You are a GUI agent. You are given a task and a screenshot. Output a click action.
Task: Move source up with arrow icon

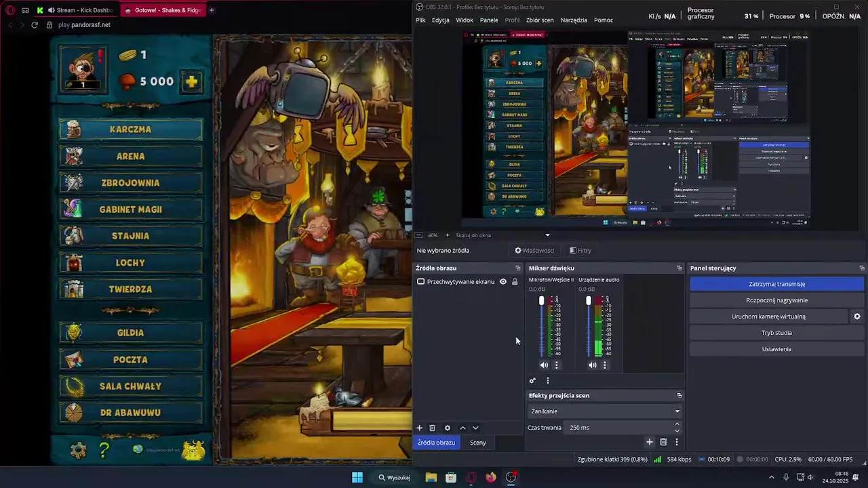(x=462, y=428)
